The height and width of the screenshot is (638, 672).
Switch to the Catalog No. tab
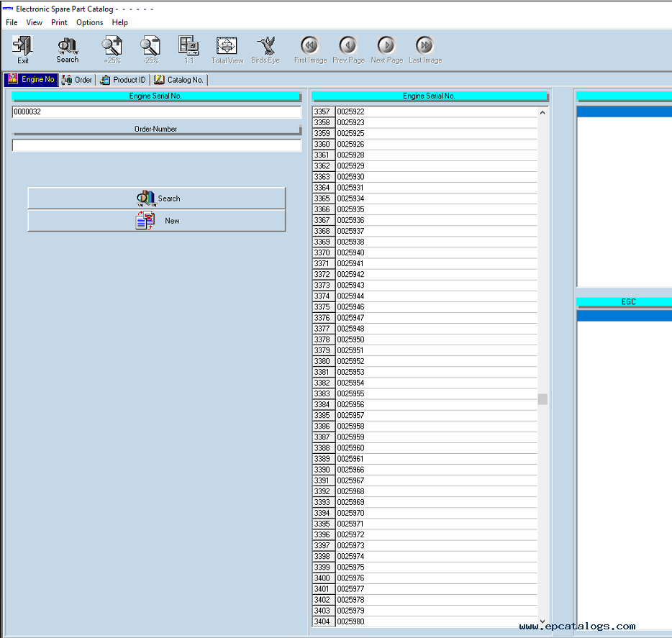tap(179, 80)
